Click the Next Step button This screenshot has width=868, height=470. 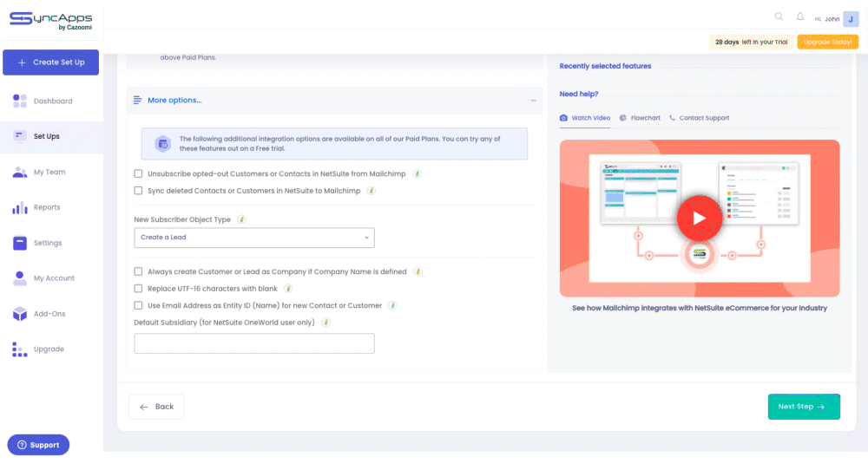coord(804,407)
